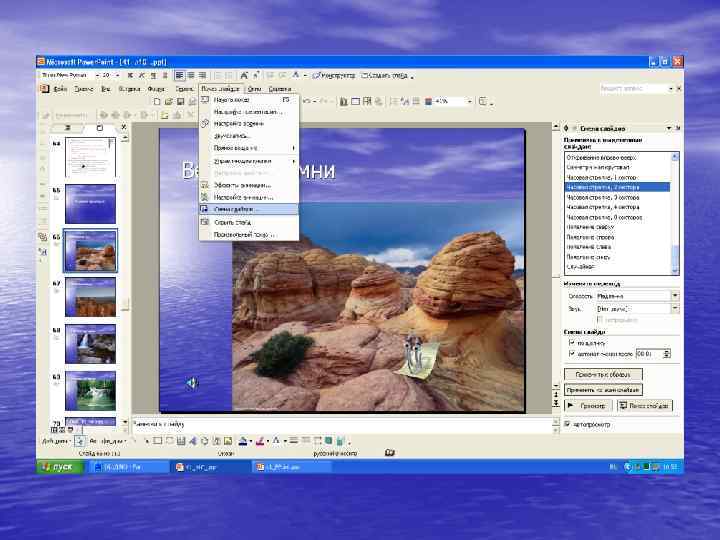Image resolution: width=720 pixels, height=540 pixels.
Task: Close the slide thumbnails pane with its X
Action: [x=123, y=127]
